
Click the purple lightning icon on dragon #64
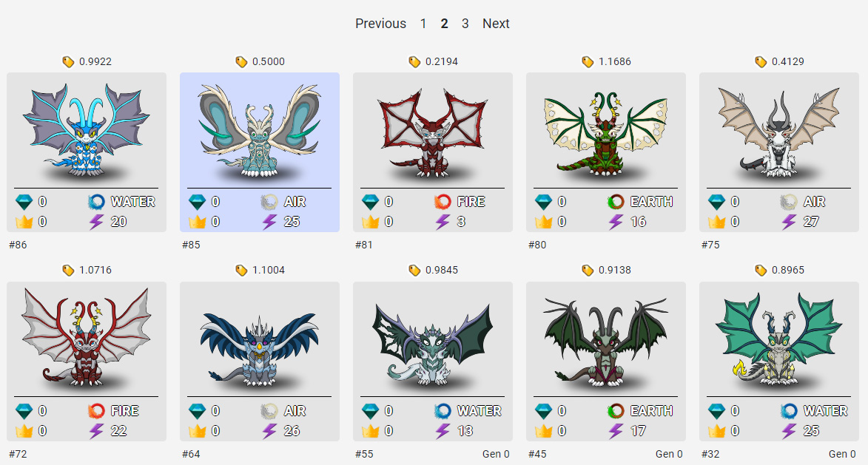(269, 431)
